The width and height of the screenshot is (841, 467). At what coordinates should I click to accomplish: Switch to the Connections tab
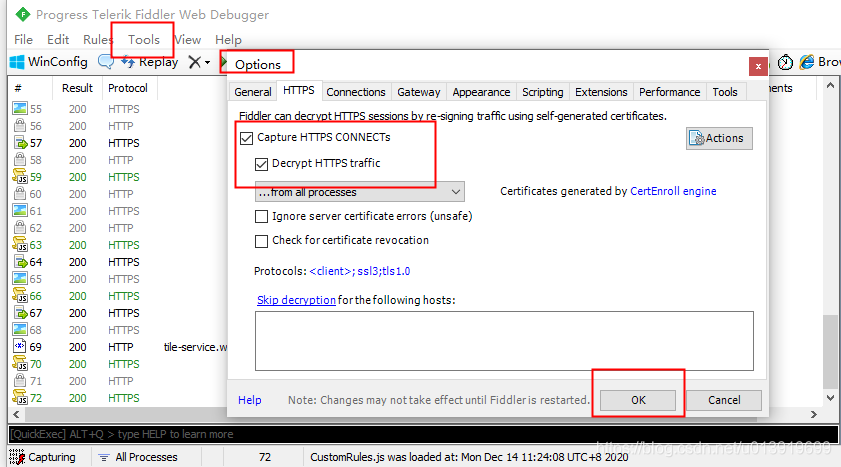coord(356,92)
